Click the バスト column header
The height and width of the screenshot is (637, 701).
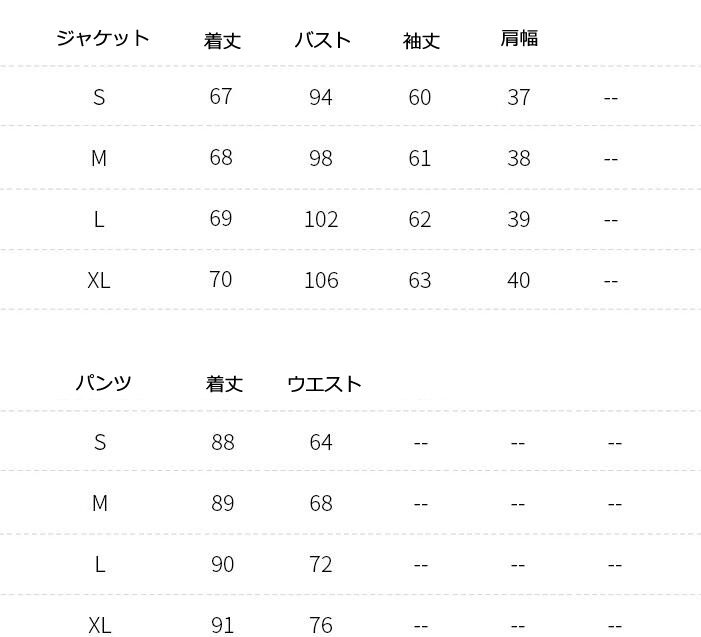[322, 40]
